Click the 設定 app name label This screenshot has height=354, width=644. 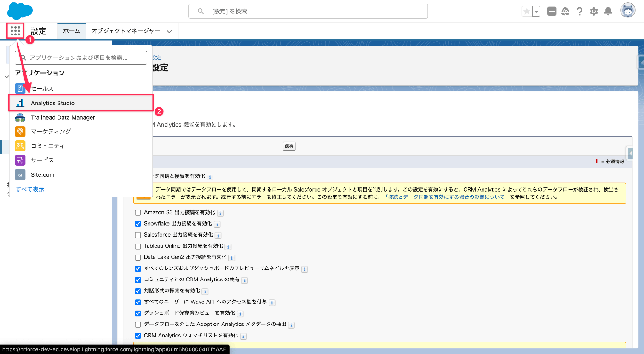click(x=39, y=31)
